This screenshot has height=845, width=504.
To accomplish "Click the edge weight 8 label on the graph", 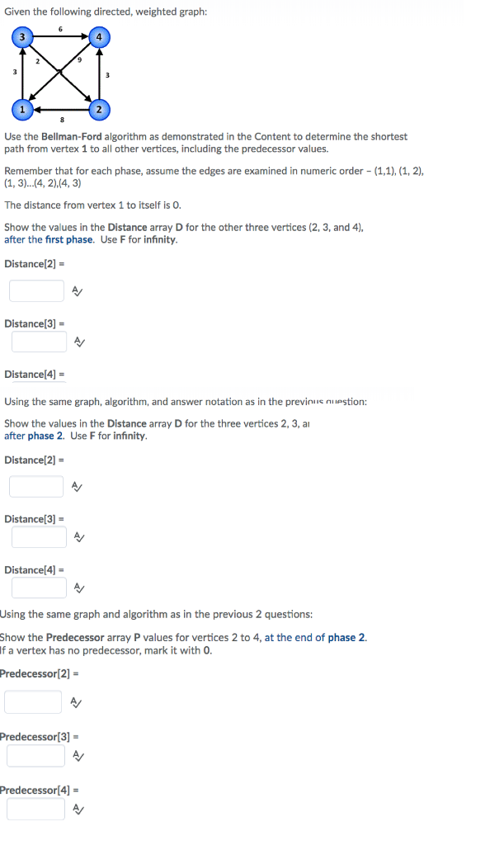I will pyautogui.click(x=60, y=120).
